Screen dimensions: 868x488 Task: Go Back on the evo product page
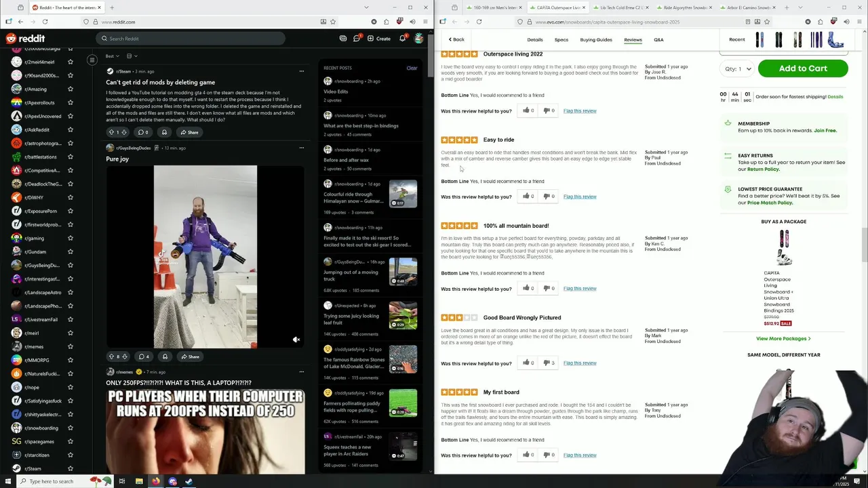[x=456, y=39]
